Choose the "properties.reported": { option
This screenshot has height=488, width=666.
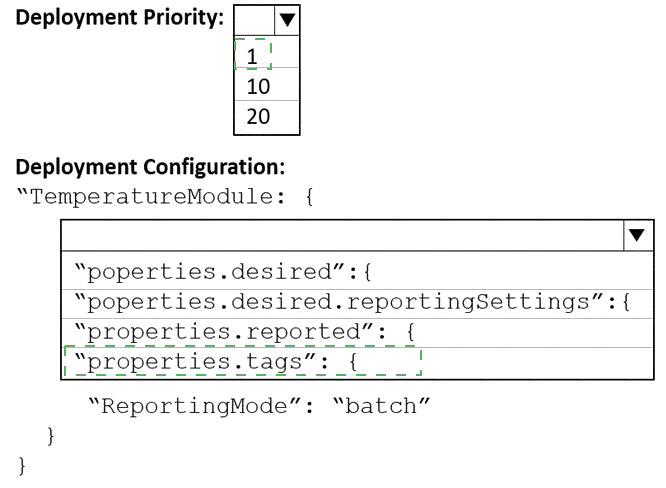pyautogui.click(x=357, y=333)
